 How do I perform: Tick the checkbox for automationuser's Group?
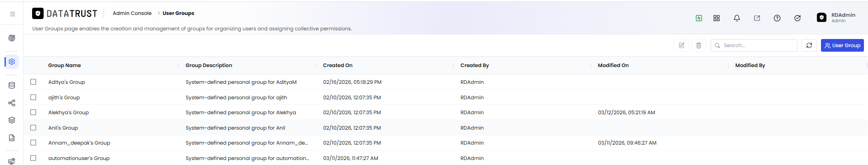33,158
